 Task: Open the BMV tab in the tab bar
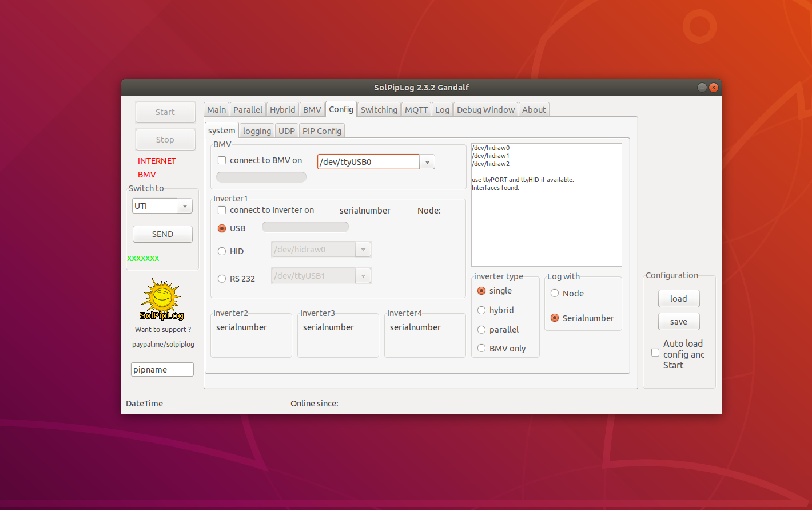pos(312,110)
